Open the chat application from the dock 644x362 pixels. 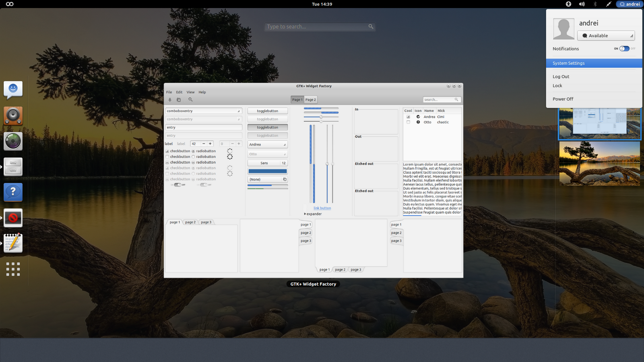[x=13, y=90]
